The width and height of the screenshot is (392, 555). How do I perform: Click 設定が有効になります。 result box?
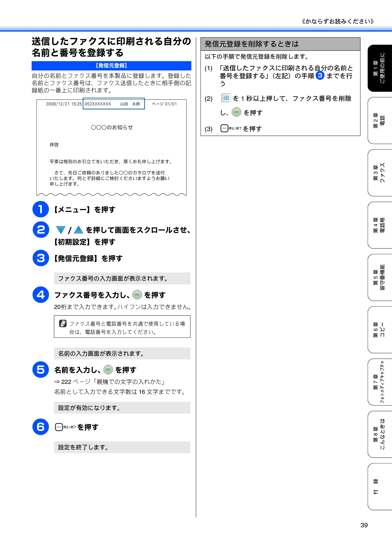coord(122,408)
